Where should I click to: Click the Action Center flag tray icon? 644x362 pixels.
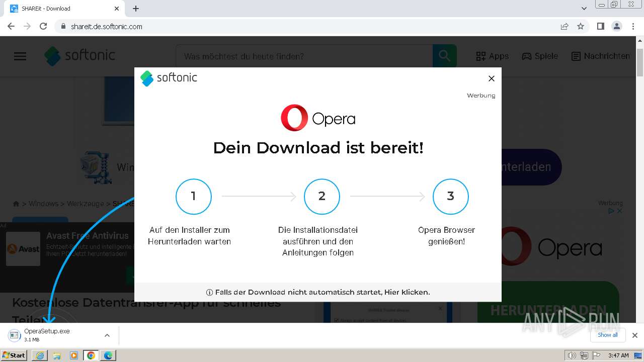pos(596,355)
